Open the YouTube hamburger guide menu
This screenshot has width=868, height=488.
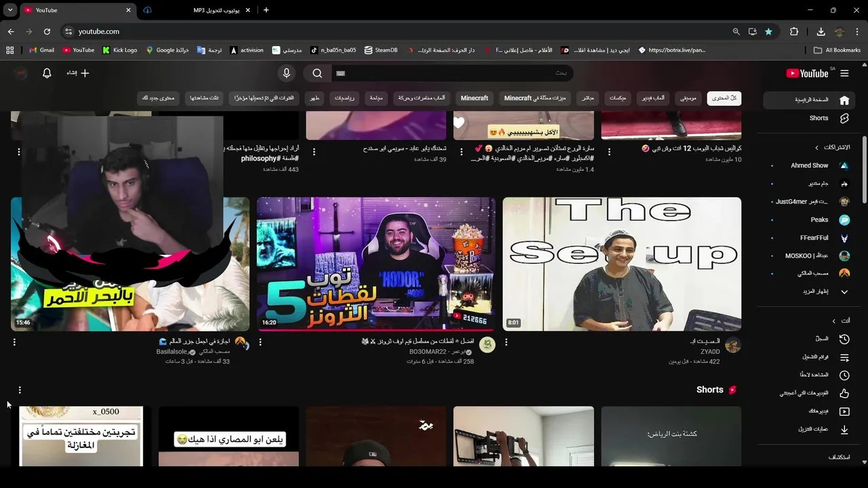tap(844, 73)
